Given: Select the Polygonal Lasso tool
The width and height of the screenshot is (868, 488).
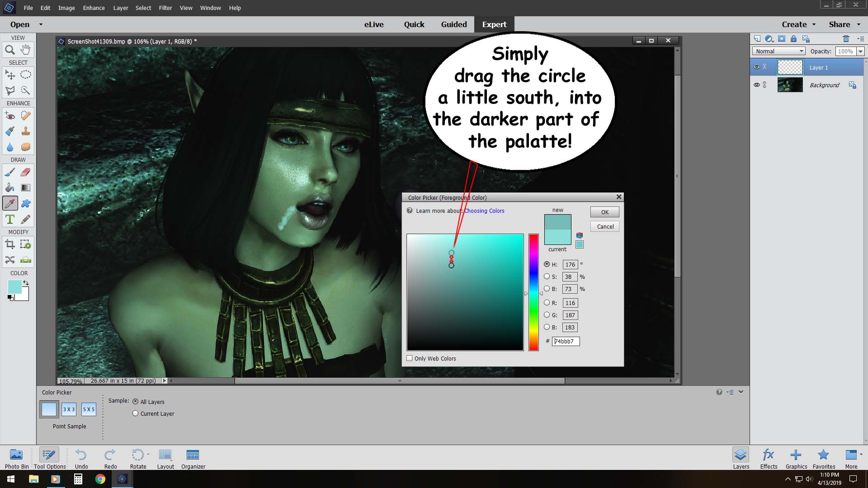Looking at the screenshot, I should pyautogui.click(x=10, y=90).
